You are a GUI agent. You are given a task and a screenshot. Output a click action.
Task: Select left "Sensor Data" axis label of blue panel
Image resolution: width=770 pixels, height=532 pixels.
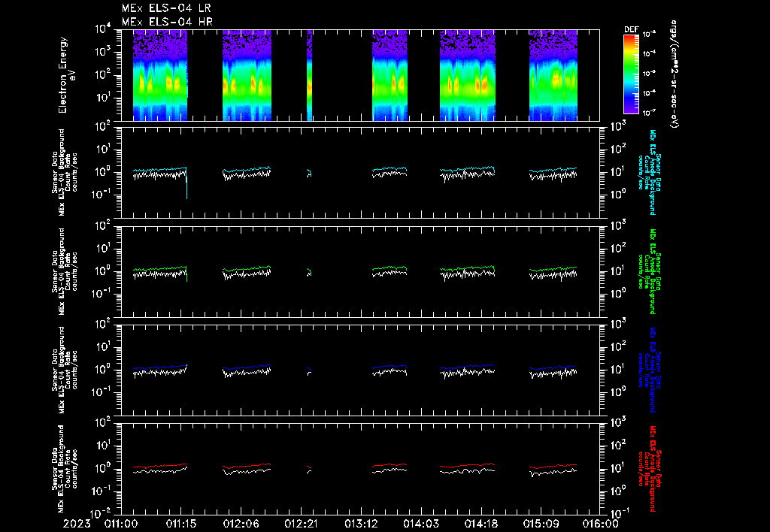point(54,370)
